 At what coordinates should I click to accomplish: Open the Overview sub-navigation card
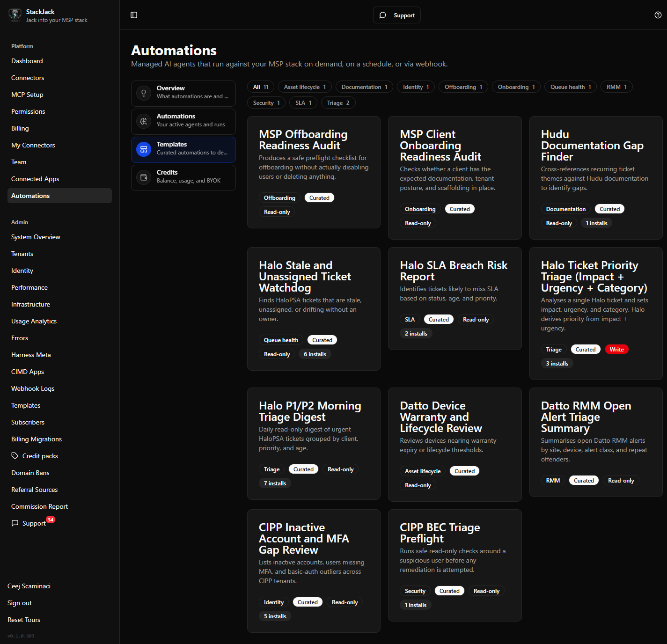183,93
